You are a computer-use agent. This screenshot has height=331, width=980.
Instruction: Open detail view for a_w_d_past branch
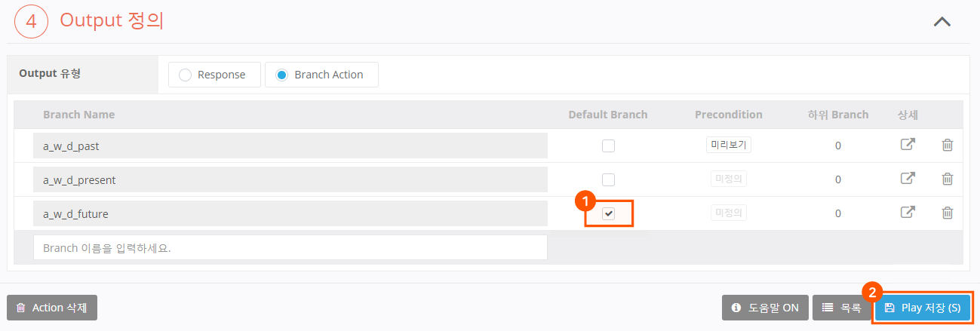tap(908, 145)
